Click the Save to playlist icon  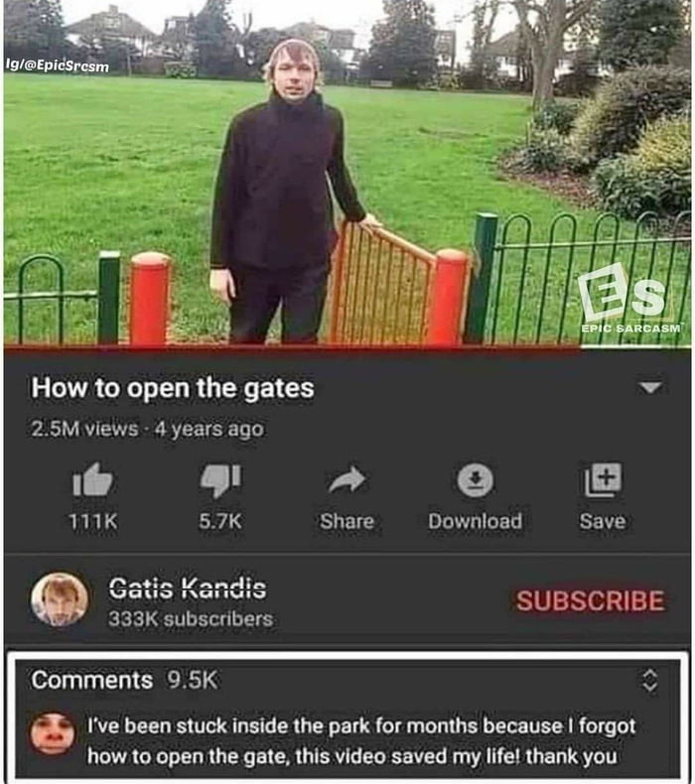[x=603, y=479]
